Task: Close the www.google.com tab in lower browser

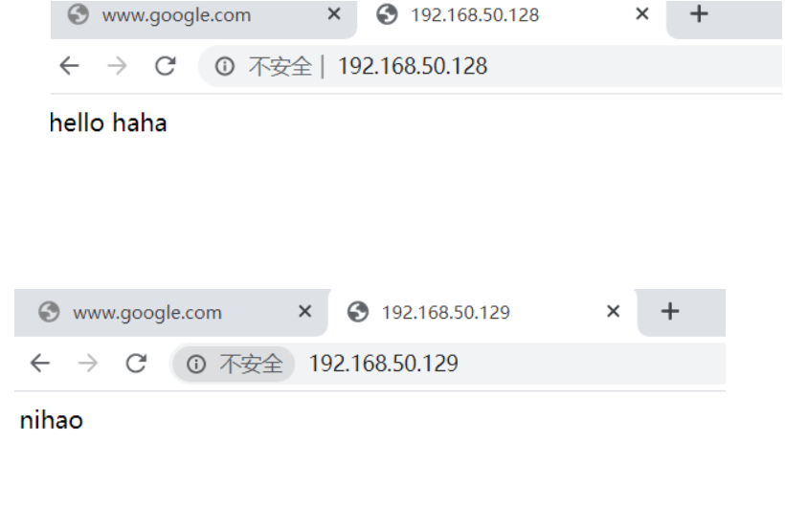Action: [304, 311]
